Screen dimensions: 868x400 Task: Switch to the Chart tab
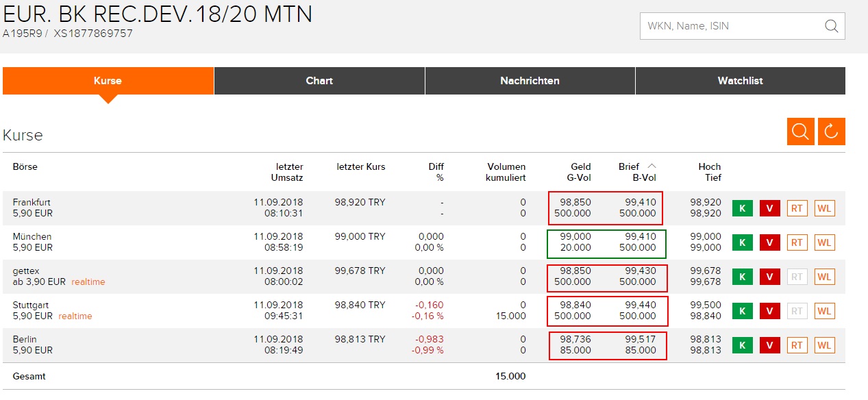tap(319, 81)
